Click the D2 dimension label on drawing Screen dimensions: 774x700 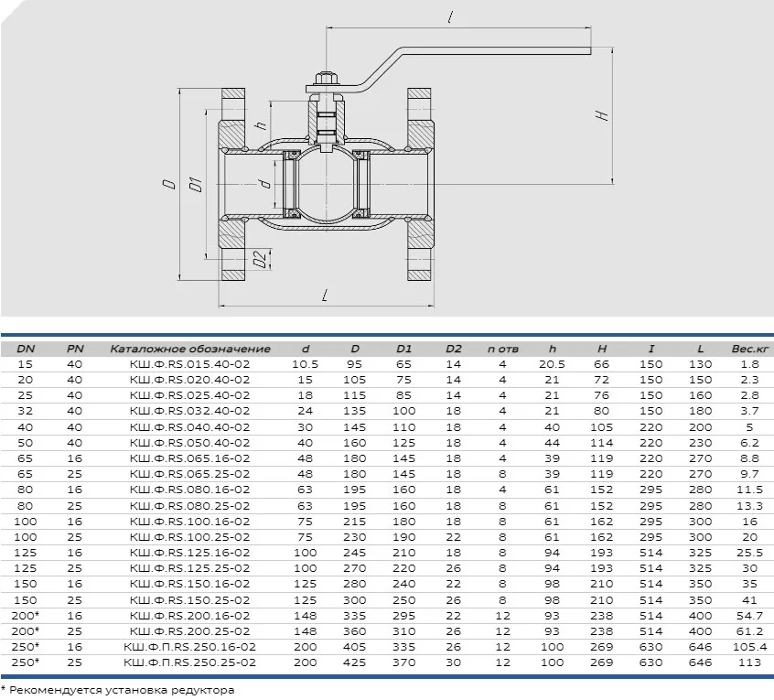pyautogui.click(x=258, y=260)
